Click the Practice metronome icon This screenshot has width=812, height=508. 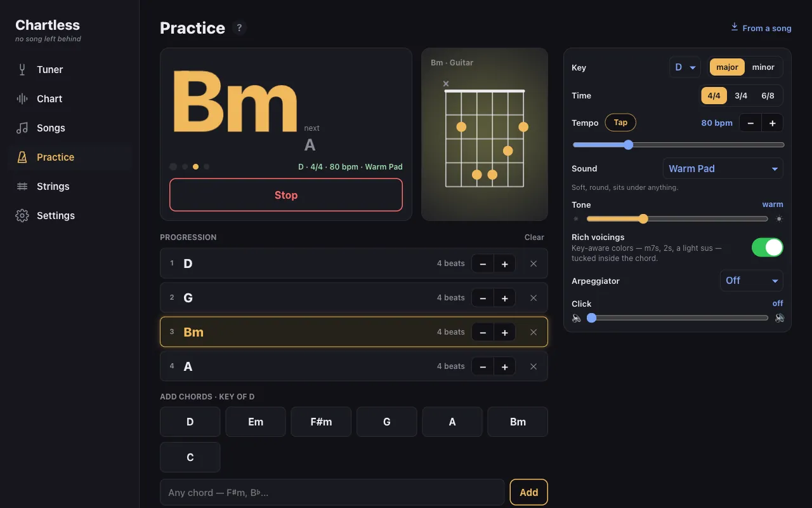(x=22, y=157)
